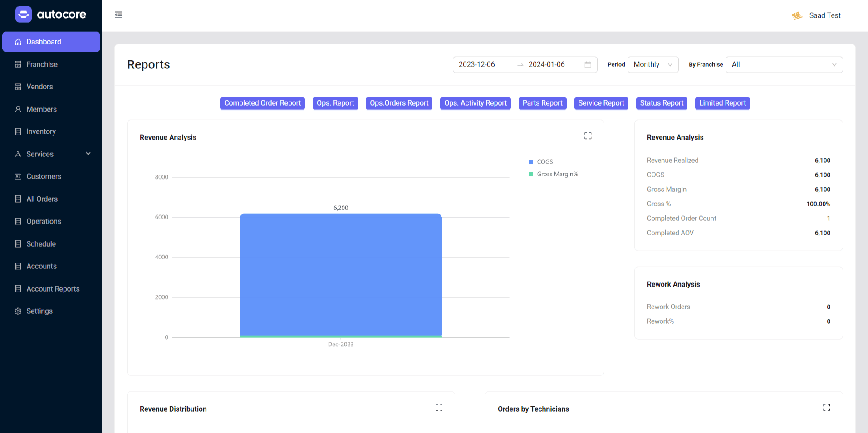868x433 pixels.
Task: Click the autocore logo icon
Action: pyautogui.click(x=24, y=15)
